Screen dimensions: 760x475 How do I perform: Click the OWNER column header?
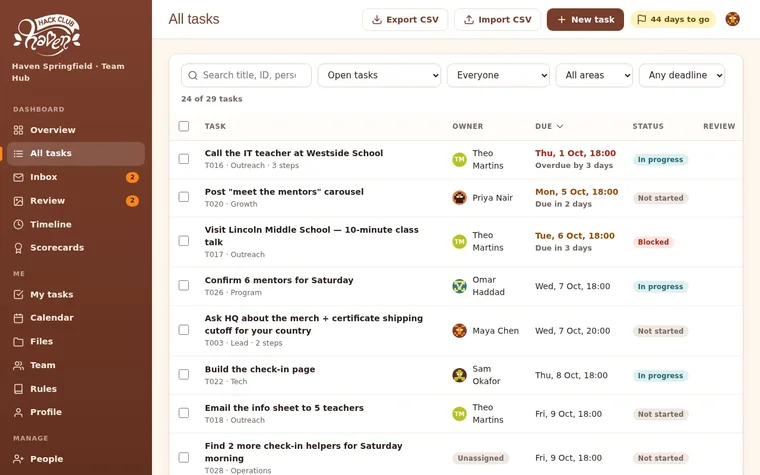click(467, 126)
